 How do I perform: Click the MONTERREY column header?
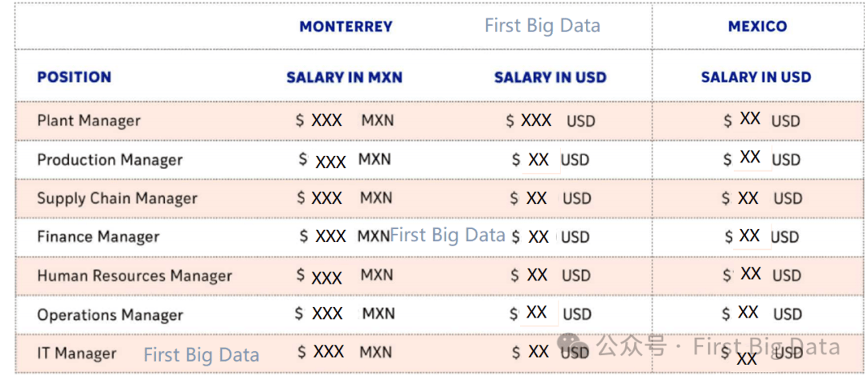[x=346, y=27]
